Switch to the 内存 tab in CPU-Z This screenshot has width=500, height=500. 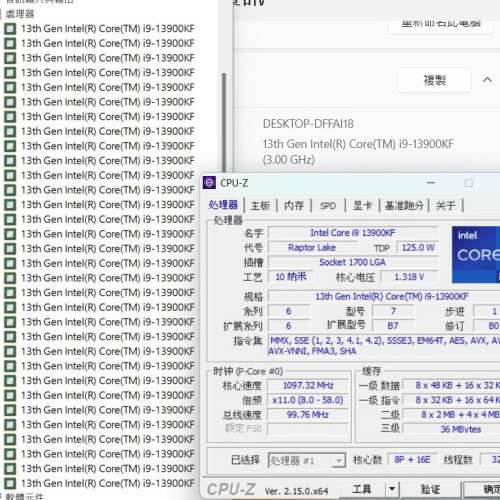click(294, 205)
